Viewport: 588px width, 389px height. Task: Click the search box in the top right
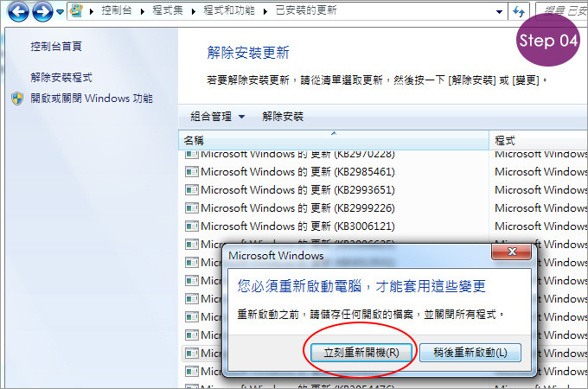pos(561,11)
